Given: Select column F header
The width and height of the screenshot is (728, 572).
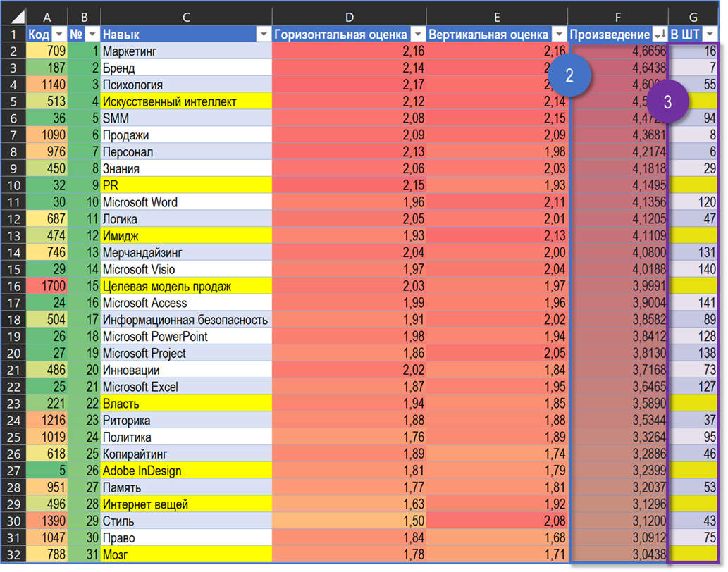Looking at the screenshot, I should [x=617, y=17].
